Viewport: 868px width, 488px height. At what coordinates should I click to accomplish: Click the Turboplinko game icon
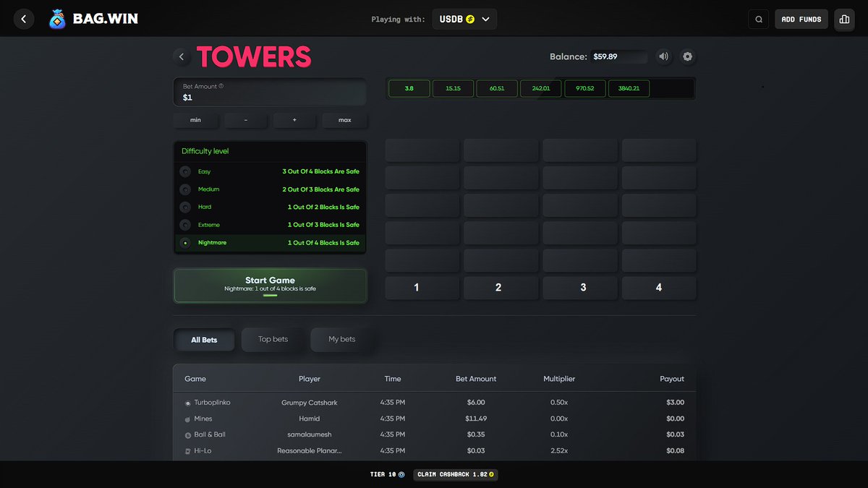187,402
